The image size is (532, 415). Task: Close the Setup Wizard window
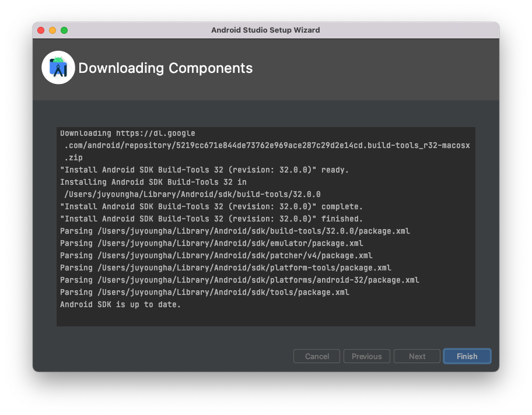[x=41, y=30]
